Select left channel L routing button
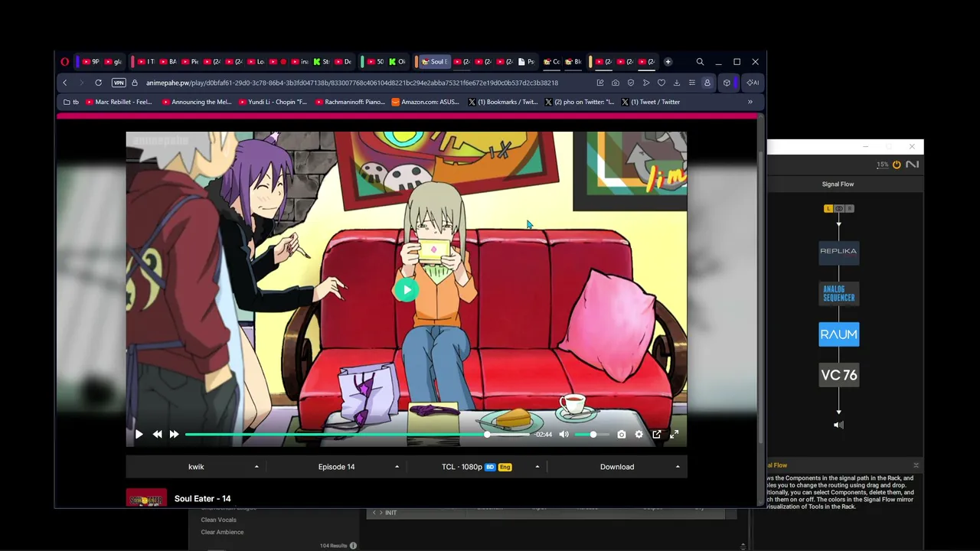The image size is (980, 551). pyautogui.click(x=828, y=208)
